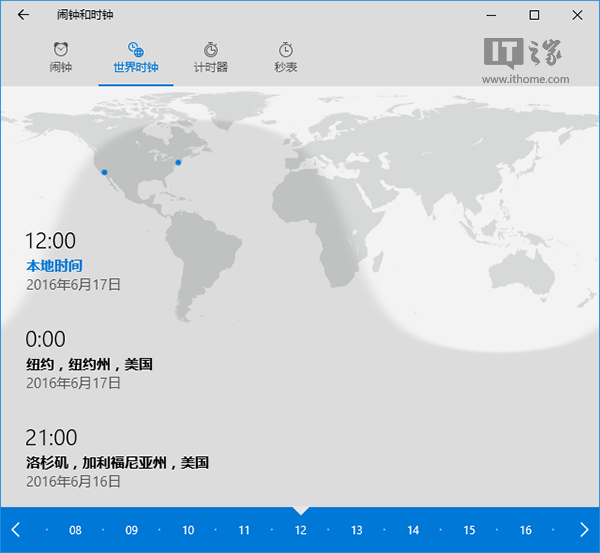Click the 0:00 New York time
The height and width of the screenshot is (553, 600).
click(46, 339)
